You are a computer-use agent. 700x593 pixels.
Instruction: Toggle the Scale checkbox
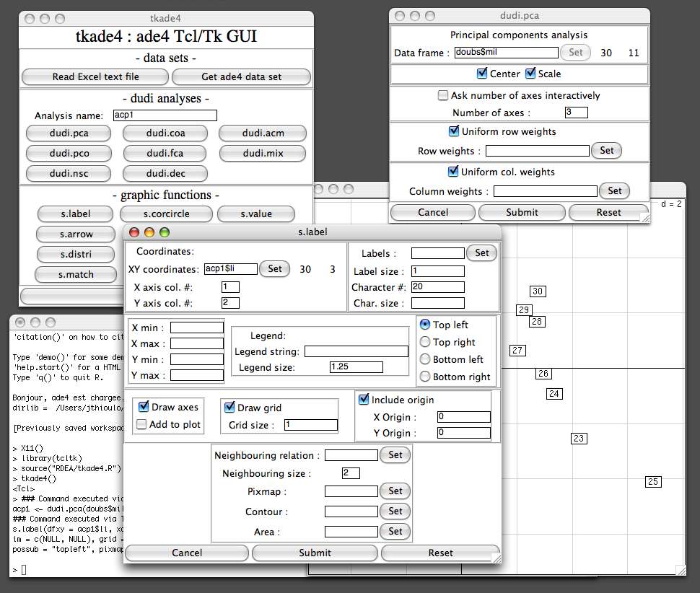[x=530, y=74]
